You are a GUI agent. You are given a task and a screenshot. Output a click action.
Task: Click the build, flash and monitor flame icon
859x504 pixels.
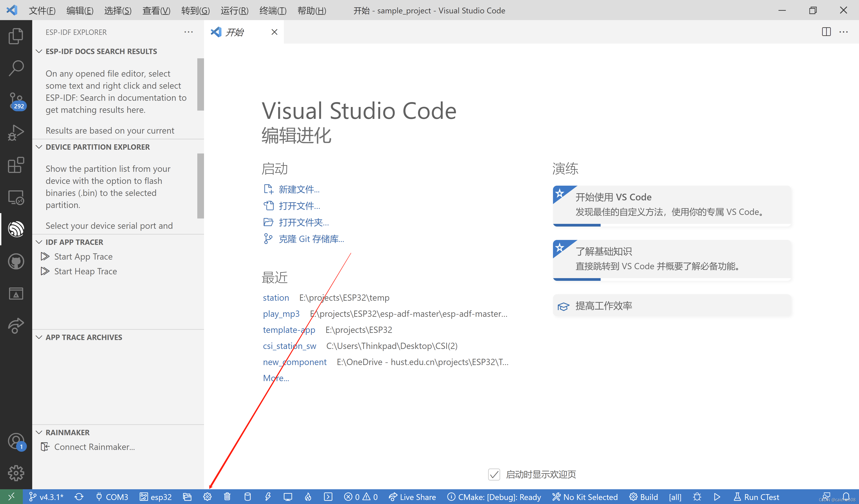pos(308,497)
